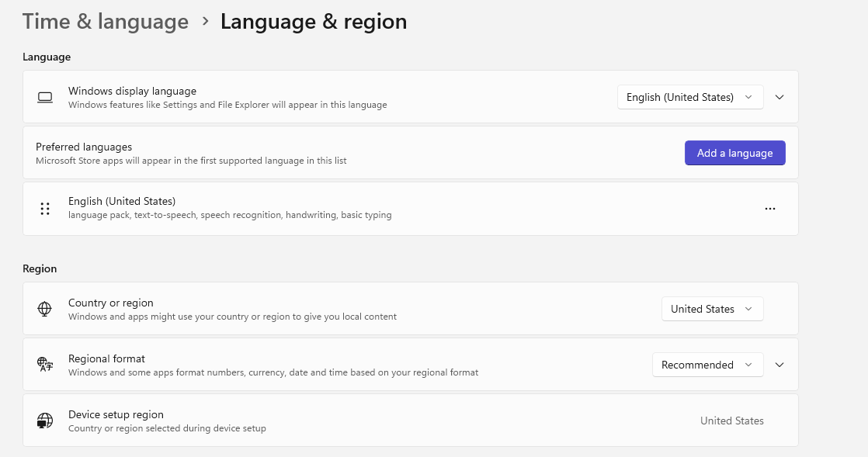Click the Add a language button

click(x=734, y=153)
